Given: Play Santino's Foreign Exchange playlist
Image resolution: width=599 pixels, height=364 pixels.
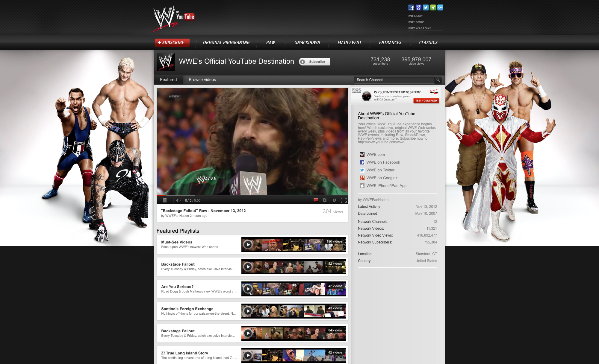Looking at the screenshot, I should click(248, 311).
